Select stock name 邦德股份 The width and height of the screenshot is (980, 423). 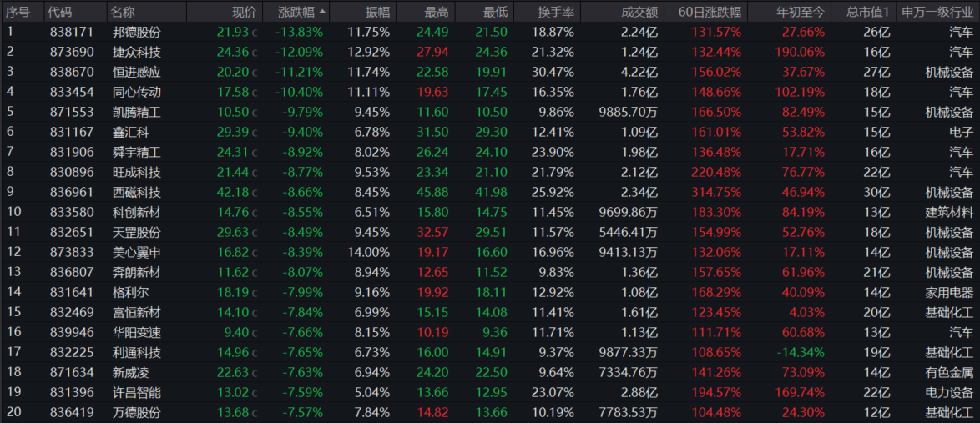tap(137, 32)
